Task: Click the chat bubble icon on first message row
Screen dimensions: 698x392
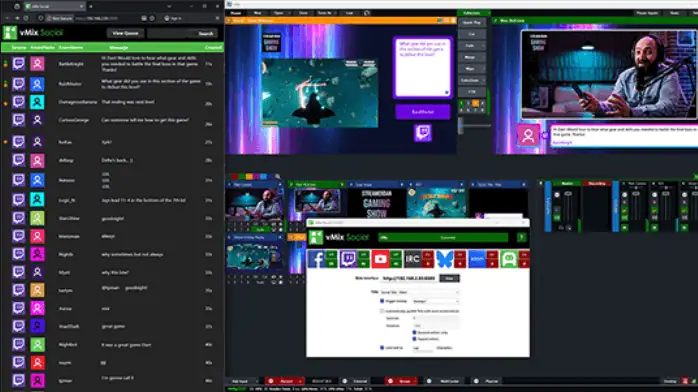Action: coord(18,64)
